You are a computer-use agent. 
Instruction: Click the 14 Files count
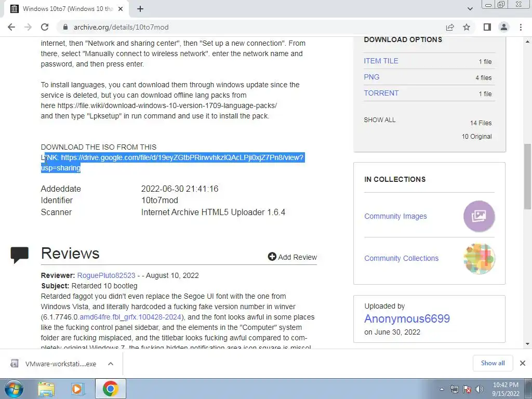pos(481,123)
